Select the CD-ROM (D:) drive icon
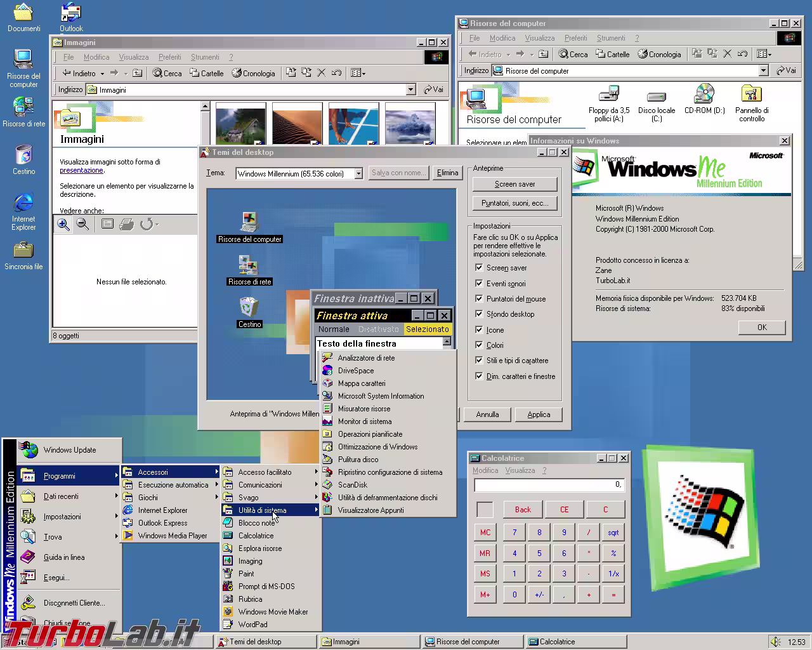The height and width of the screenshot is (650, 812). [x=704, y=99]
